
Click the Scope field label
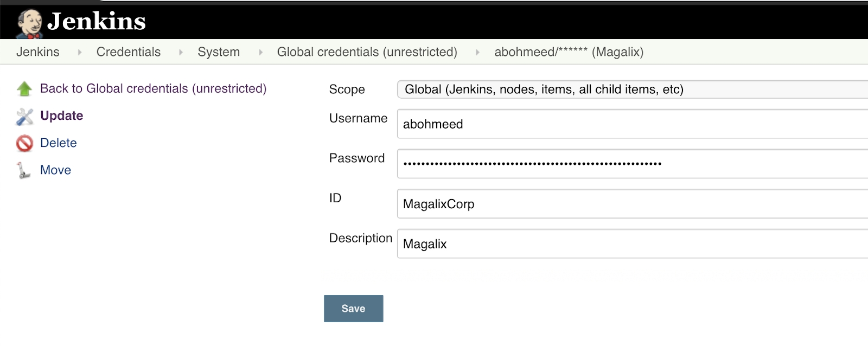[347, 89]
